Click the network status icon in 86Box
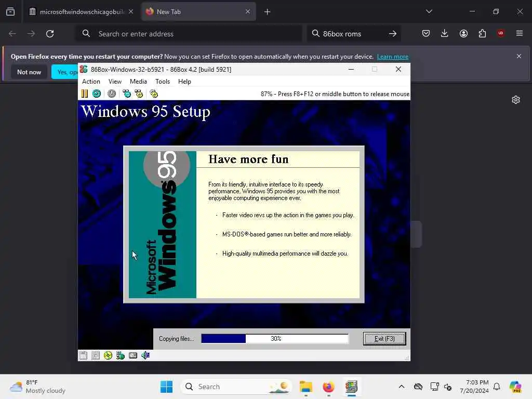The image size is (532, 399). [x=121, y=355]
